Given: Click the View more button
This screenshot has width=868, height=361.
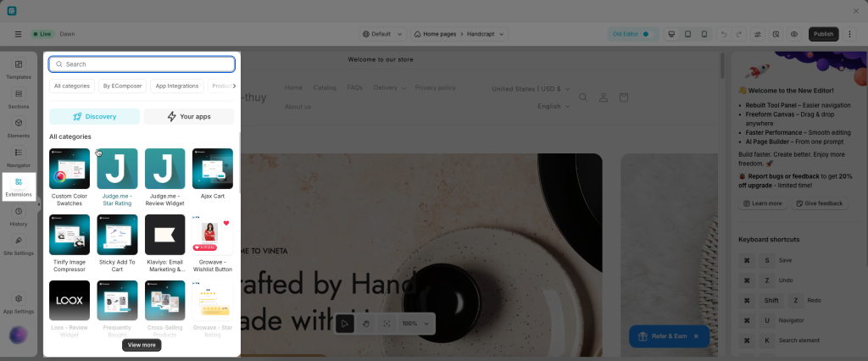Looking at the screenshot, I should pyautogui.click(x=142, y=345).
